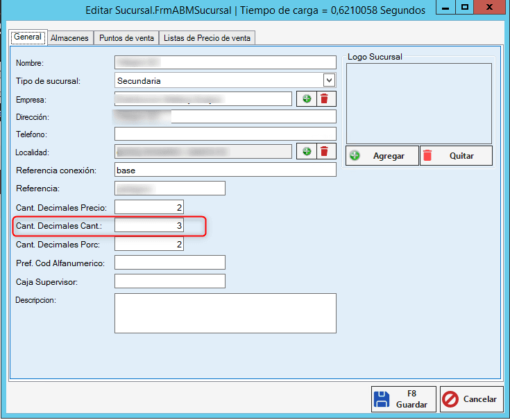
Task: Add a branch logo with Agregar
Action: pos(382,156)
